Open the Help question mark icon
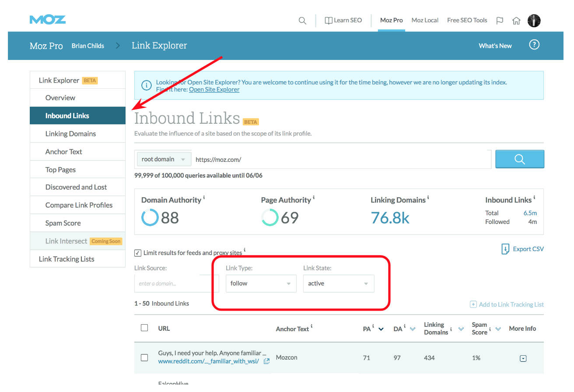 tap(534, 45)
